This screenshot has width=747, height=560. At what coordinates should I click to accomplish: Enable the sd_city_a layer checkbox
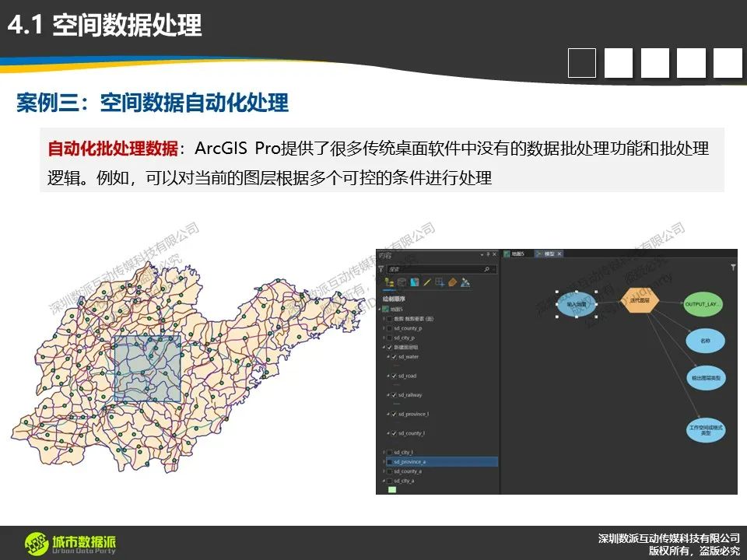(389, 481)
